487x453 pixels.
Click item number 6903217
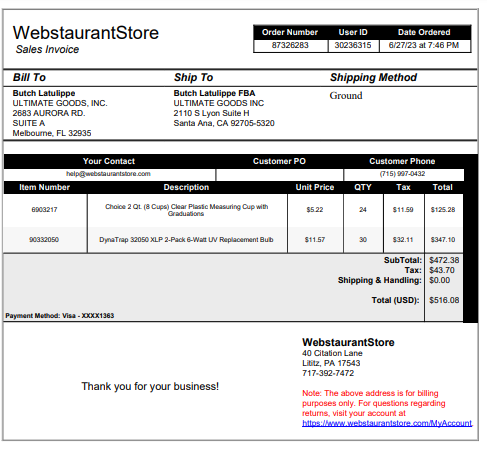pyautogui.click(x=44, y=210)
